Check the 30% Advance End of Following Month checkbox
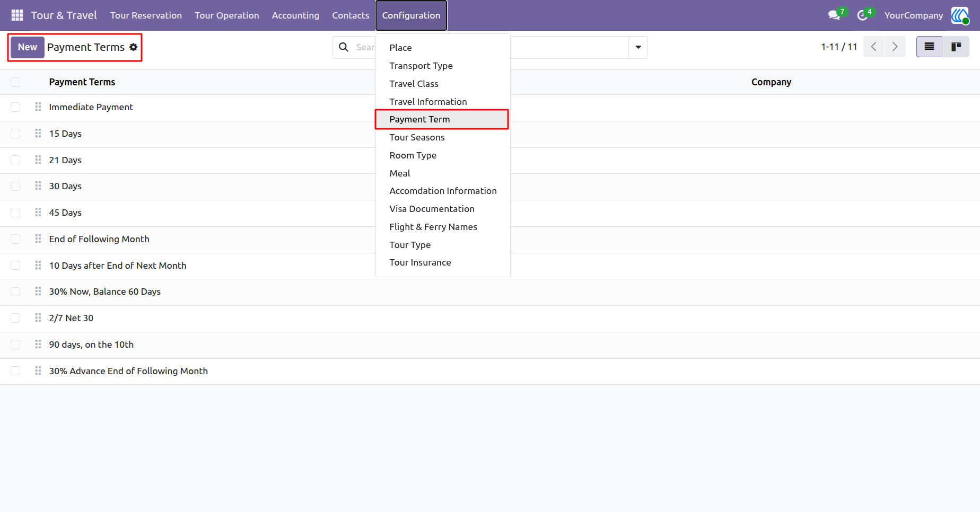Viewport: 980px width, 512px height. point(15,371)
